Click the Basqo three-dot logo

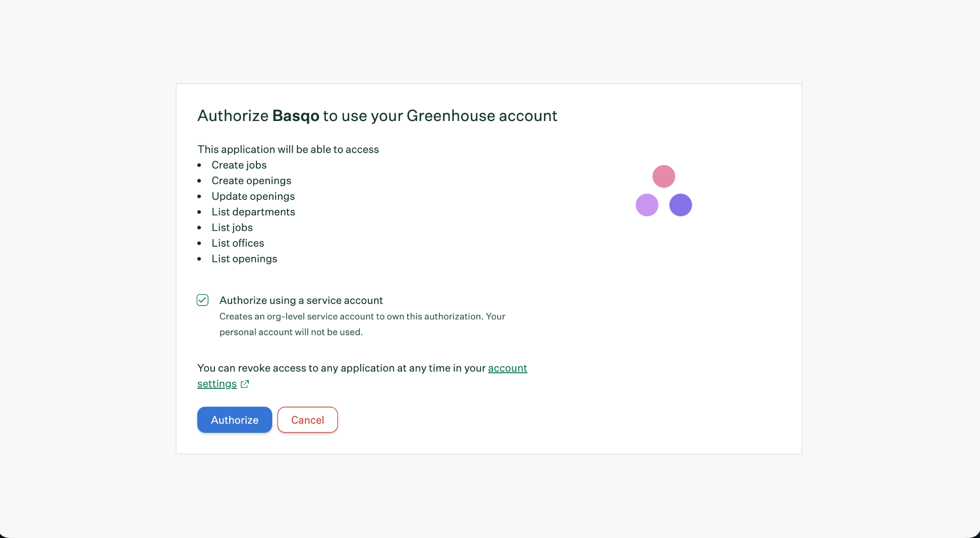point(664,190)
